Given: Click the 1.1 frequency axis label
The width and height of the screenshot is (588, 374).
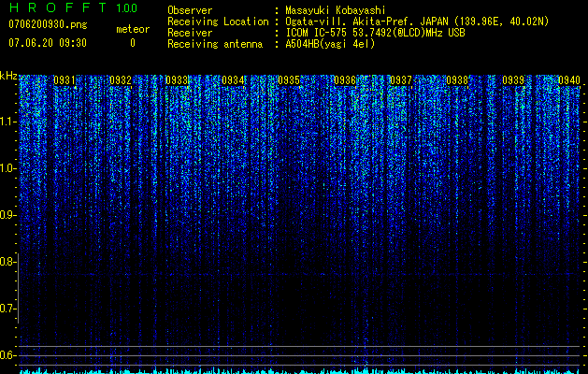Looking at the screenshot, I should point(8,122).
